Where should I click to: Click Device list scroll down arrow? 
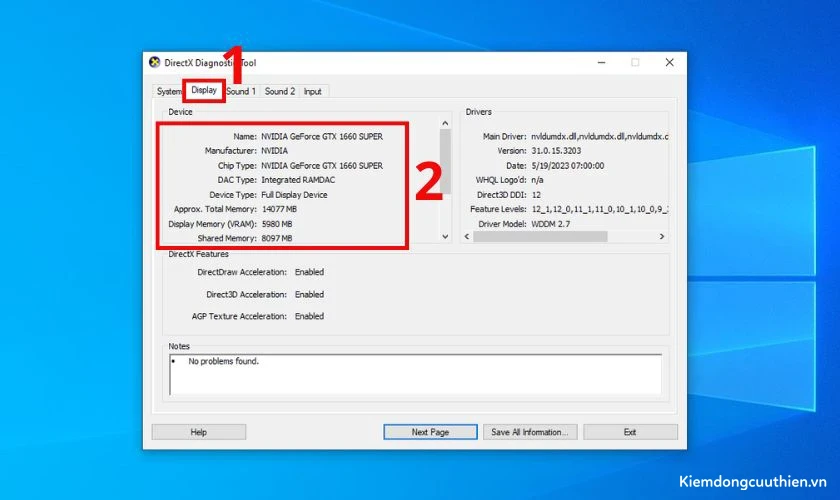click(x=445, y=236)
